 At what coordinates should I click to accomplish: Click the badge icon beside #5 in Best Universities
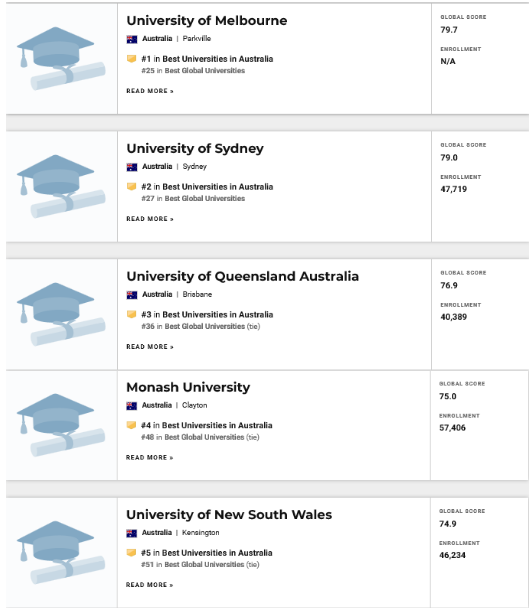click(131, 553)
